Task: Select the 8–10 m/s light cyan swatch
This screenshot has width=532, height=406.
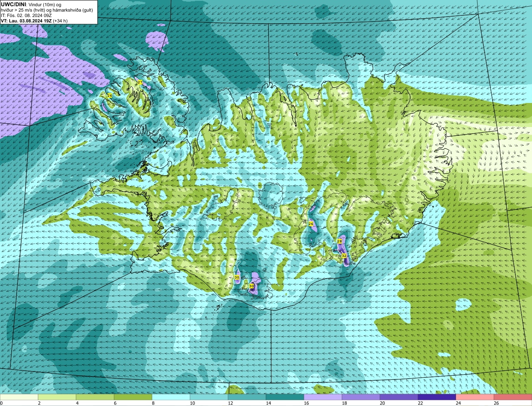Action: coord(171,397)
